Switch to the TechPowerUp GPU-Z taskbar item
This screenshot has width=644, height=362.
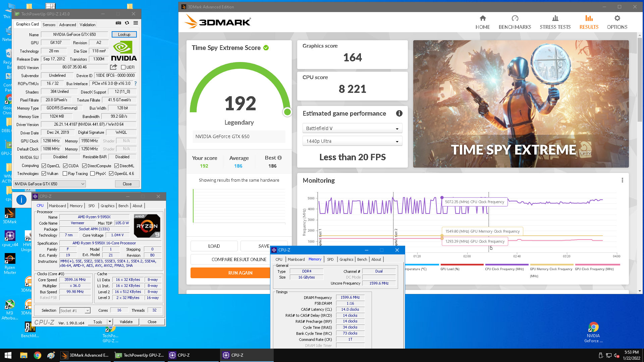140,355
